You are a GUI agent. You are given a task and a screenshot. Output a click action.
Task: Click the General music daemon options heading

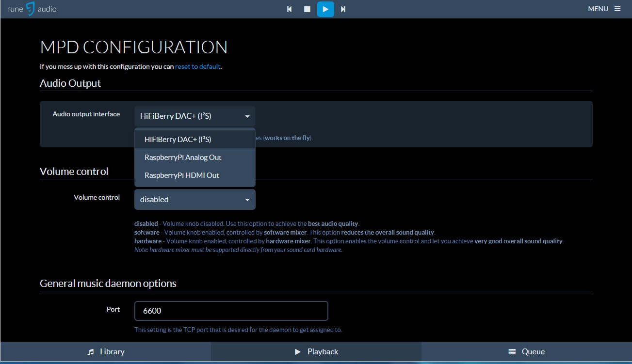point(108,284)
